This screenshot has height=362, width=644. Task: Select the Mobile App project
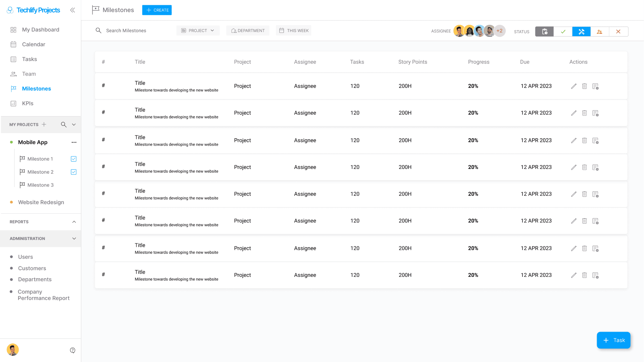pyautogui.click(x=33, y=142)
